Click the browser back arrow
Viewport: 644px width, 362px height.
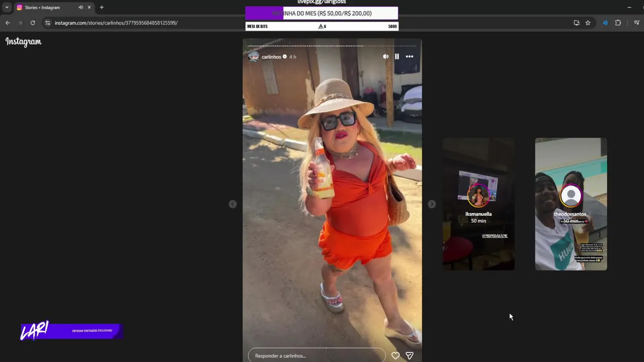tap(8, 23)
